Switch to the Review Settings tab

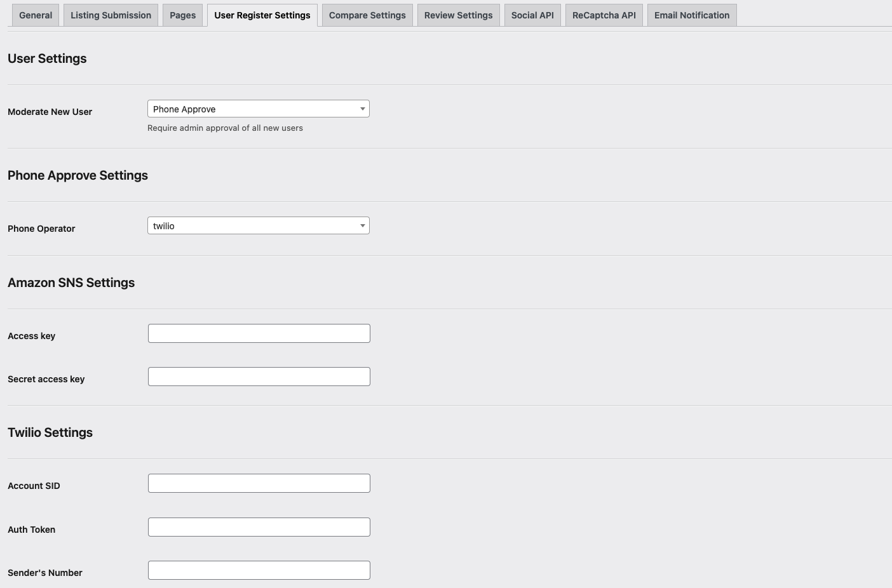coord(458,15)
